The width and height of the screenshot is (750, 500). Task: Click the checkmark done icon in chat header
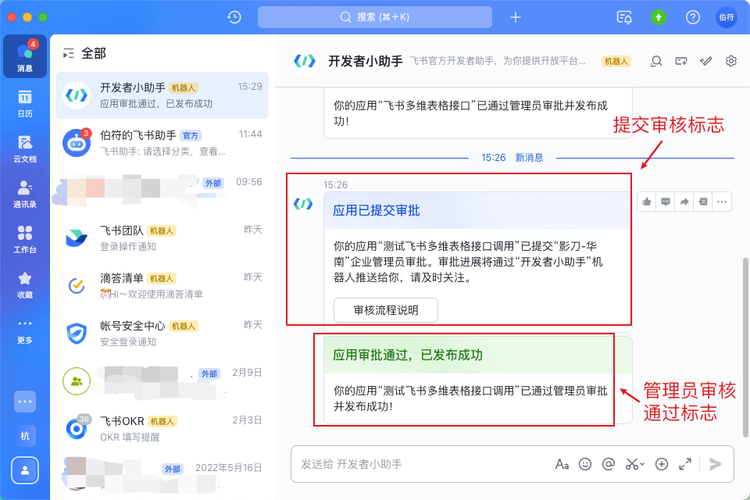(x=706, y=61)
